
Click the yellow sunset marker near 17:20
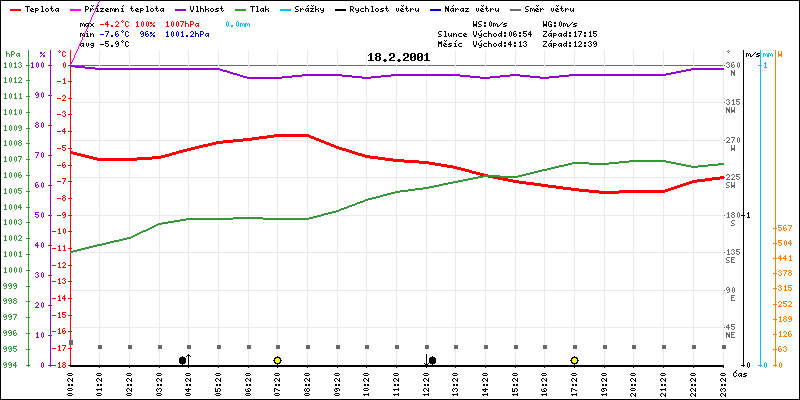point(575,360)
